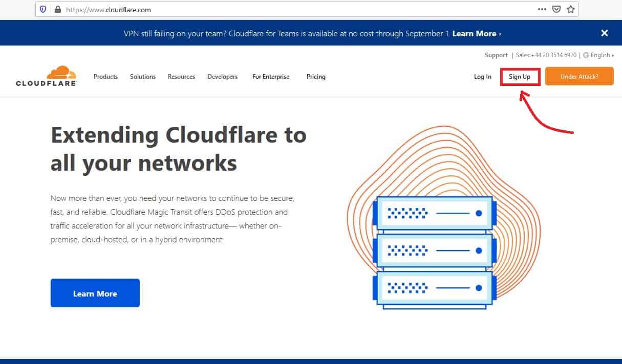The width and height of the screenshot is (622, 364).
Task: Open the English language dropdown
Action: [x=602, y=55]
